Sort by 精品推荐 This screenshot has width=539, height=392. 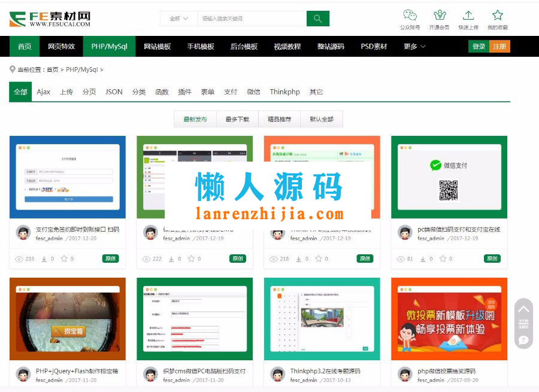pyautogui.click(x=279, y=119)
